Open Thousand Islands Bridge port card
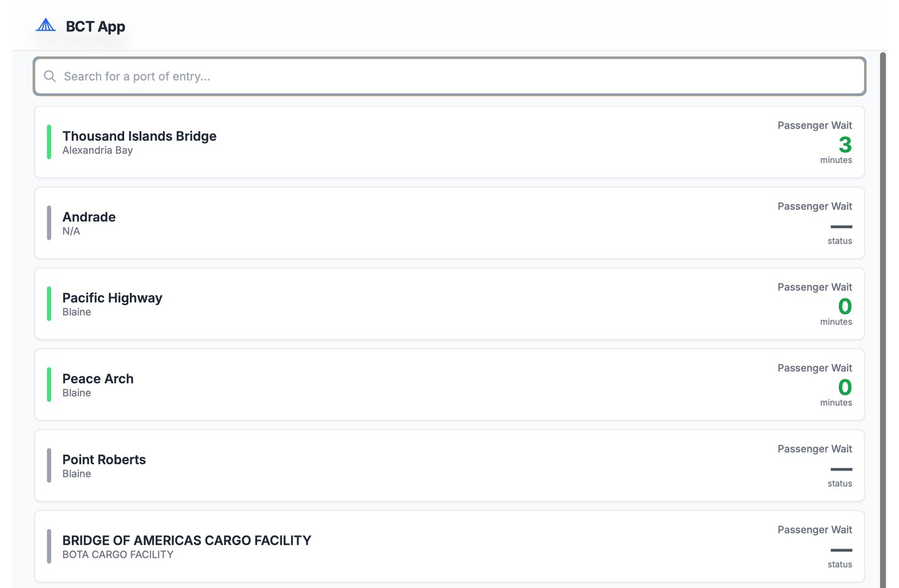Image resolution: width=899 pixels, height=588 pixels. 449,142
